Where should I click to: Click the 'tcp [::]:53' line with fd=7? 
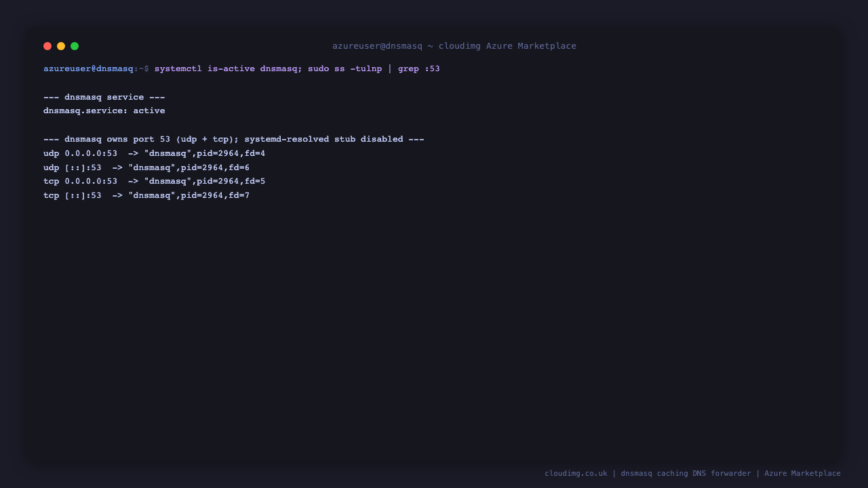pos(146,195)
